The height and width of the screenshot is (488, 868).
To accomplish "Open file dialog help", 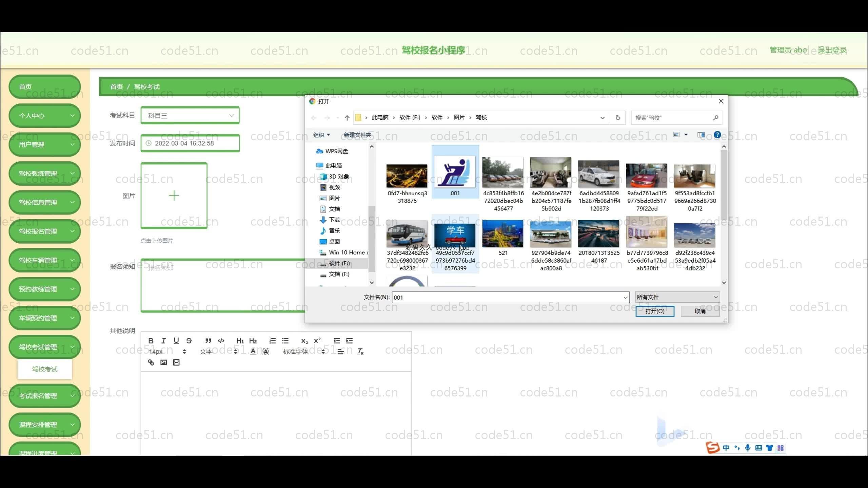I will (x=717, y=135).
